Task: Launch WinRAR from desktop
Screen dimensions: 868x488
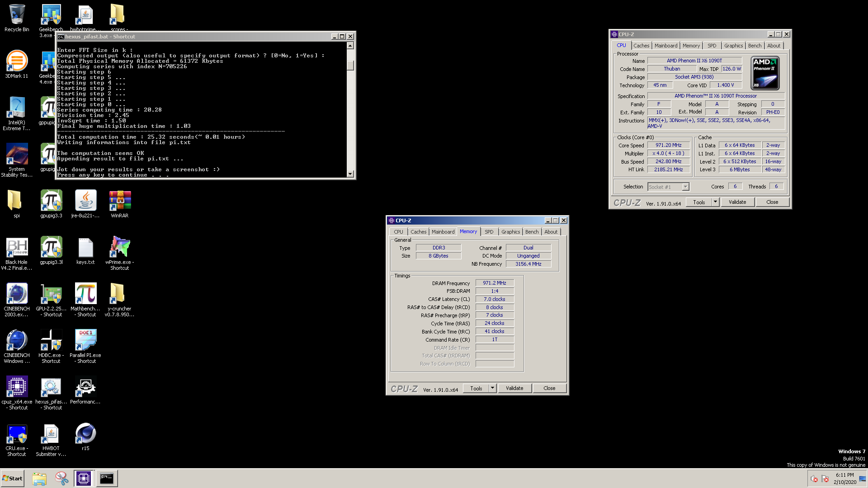Action: (x=120, y=204)
